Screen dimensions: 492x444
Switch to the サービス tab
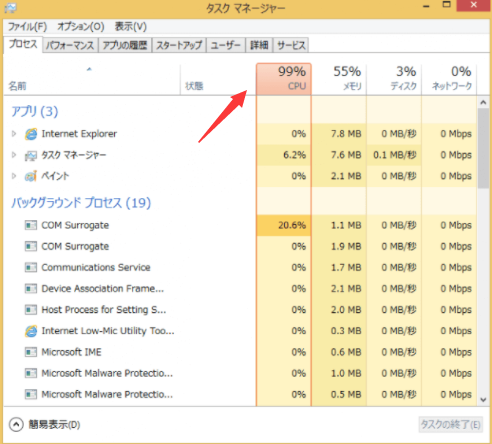pos(291,45)
